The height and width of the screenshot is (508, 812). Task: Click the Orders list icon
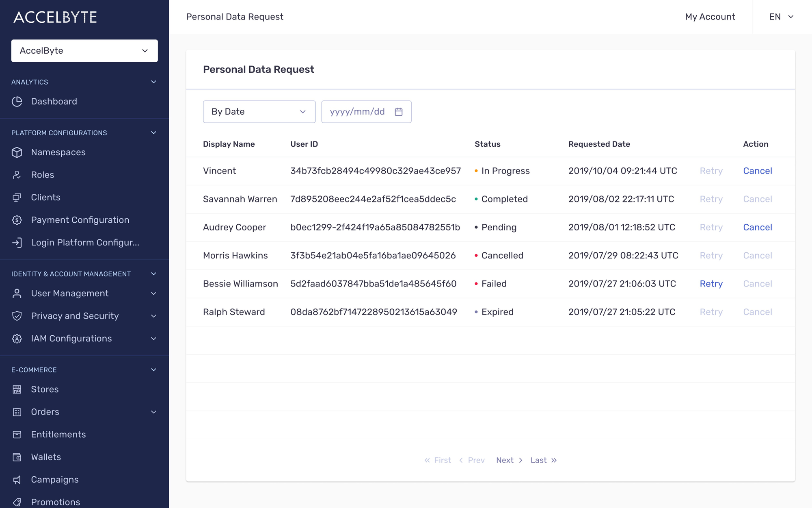[x=17, y=412]
